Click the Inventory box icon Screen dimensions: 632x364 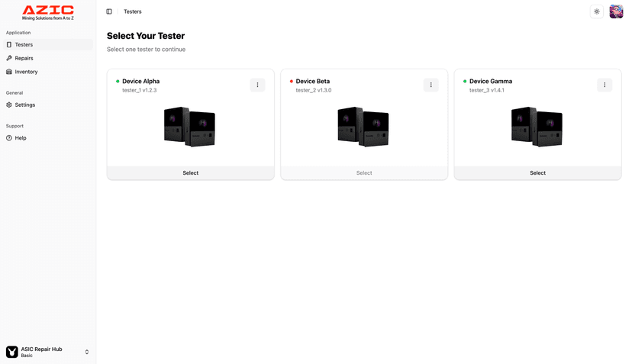pyautogui.click(x=9, y=72)
